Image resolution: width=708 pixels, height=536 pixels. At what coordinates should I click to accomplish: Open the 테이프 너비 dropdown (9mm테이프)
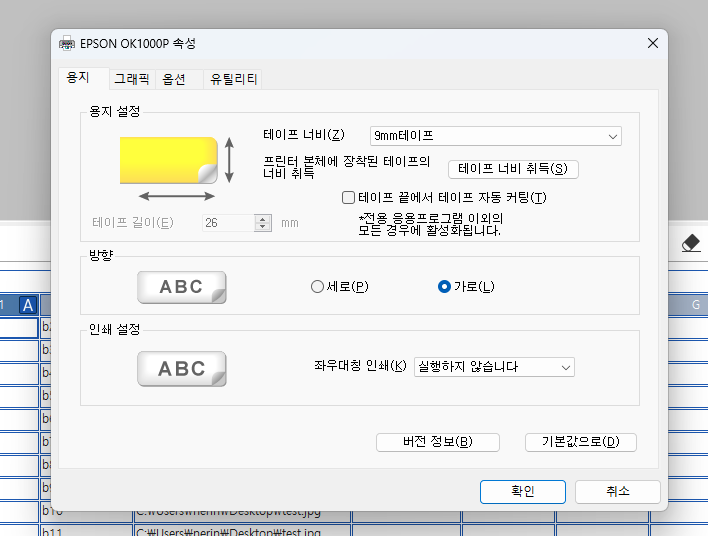(x=495, y=136)
